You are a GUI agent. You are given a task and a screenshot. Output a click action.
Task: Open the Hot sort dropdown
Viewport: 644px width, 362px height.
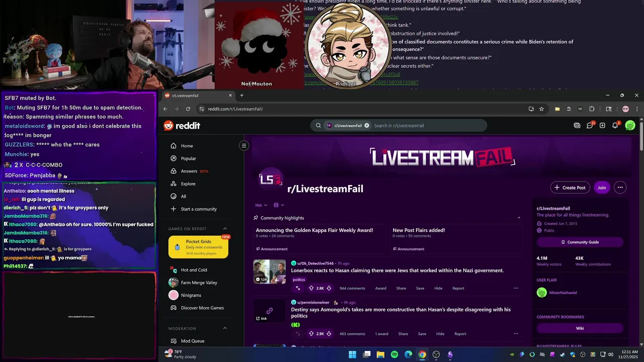(261, 205)
